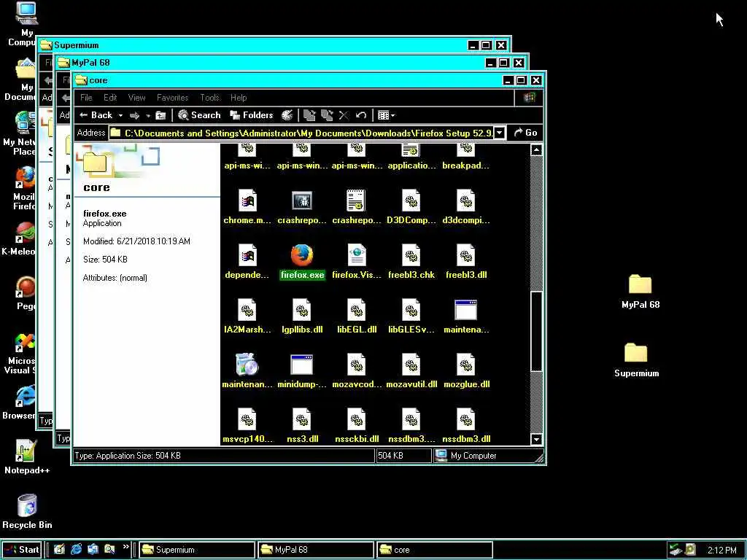The height and width of the screenshot is (560, 747).
Task: Select the mozavcodec dll file
Action: (356, 371)
